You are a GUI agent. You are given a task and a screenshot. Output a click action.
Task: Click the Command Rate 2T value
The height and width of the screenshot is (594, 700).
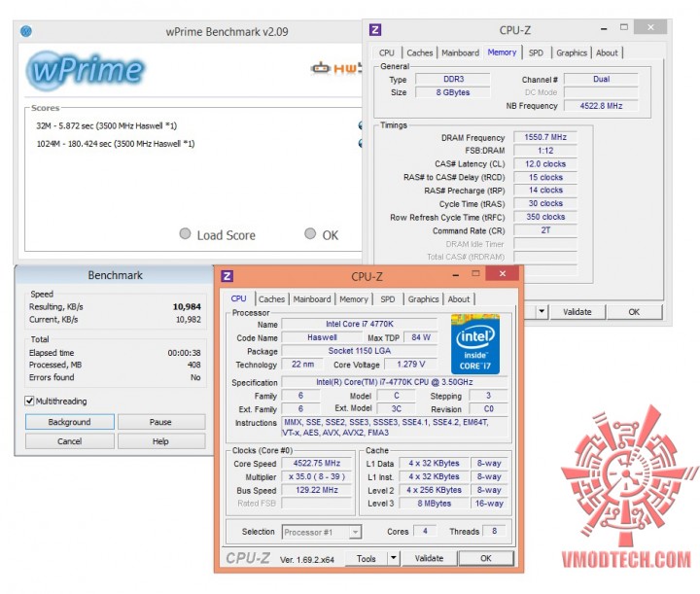[545, 230]
